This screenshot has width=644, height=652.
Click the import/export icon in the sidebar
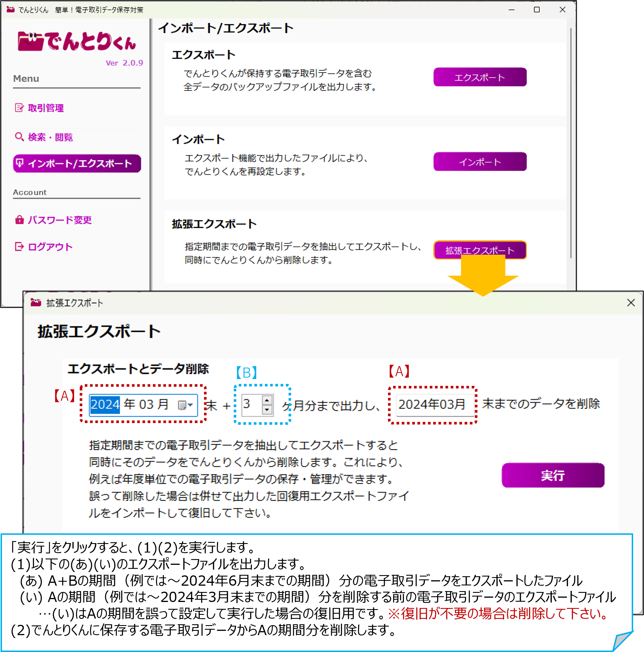click(19, 163)
